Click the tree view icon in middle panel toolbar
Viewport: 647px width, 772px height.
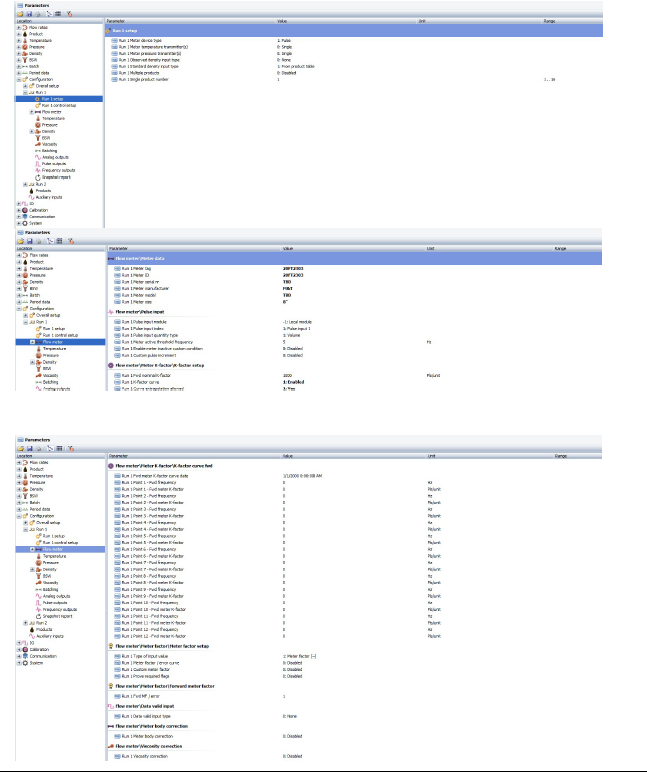pos(50,241)
